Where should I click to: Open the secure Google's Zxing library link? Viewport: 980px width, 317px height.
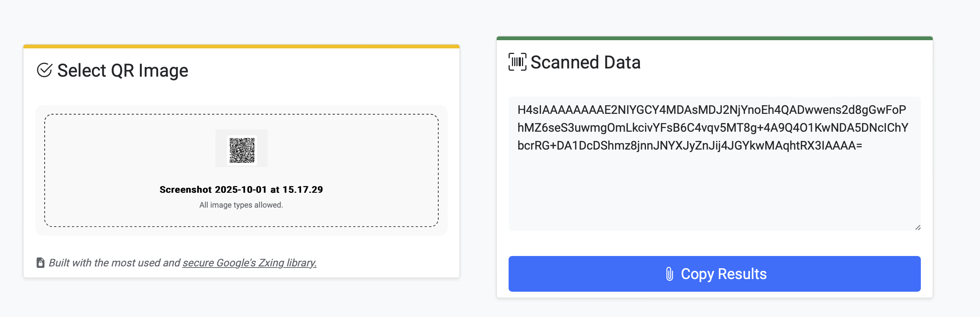pos(250,263)
